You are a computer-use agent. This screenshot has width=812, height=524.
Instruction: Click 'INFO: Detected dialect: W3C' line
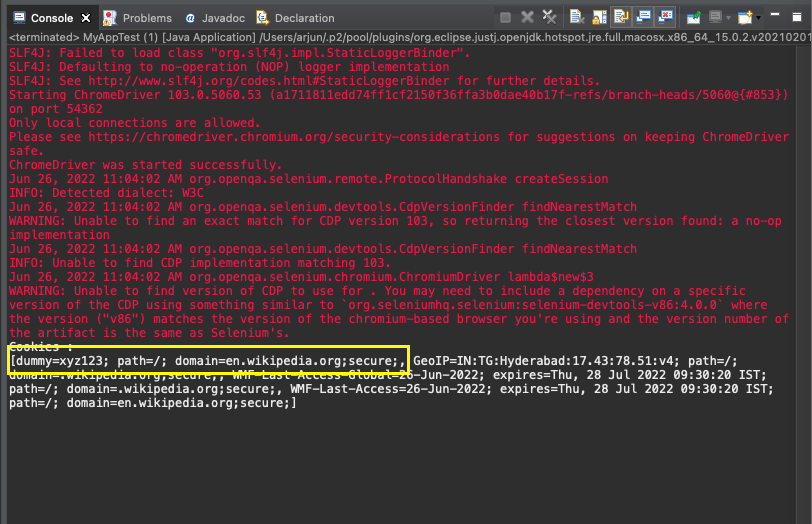106,193
